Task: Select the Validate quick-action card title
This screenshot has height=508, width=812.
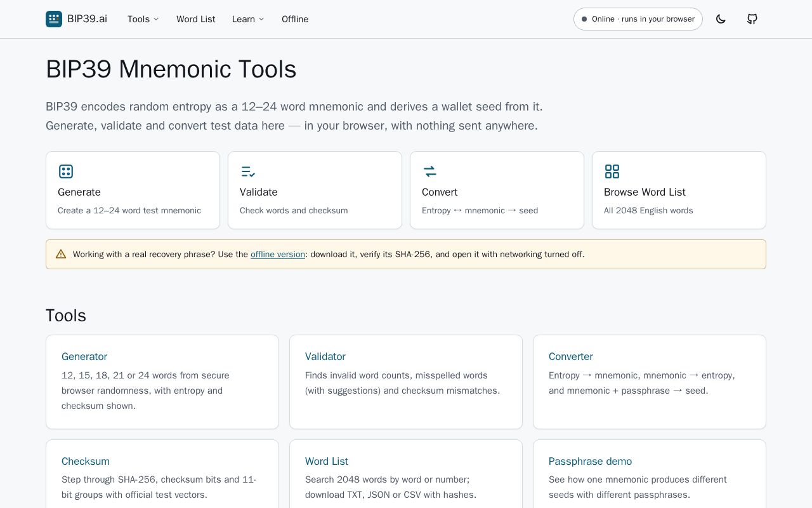Action: 259,192
